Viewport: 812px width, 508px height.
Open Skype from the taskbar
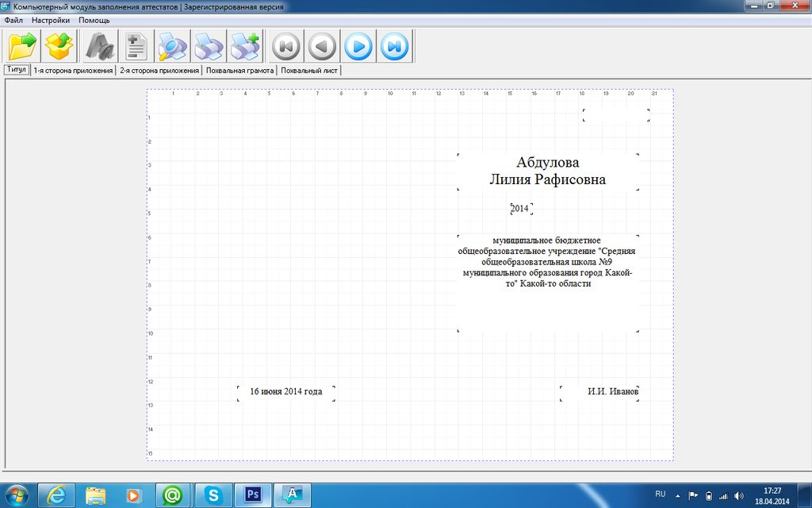pos(213,495)
